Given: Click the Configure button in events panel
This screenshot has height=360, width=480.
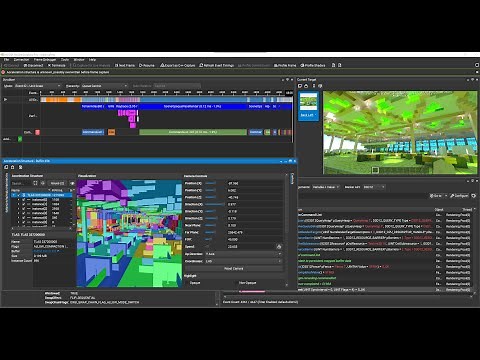Looking at the screenshot, I should point(459,196).
